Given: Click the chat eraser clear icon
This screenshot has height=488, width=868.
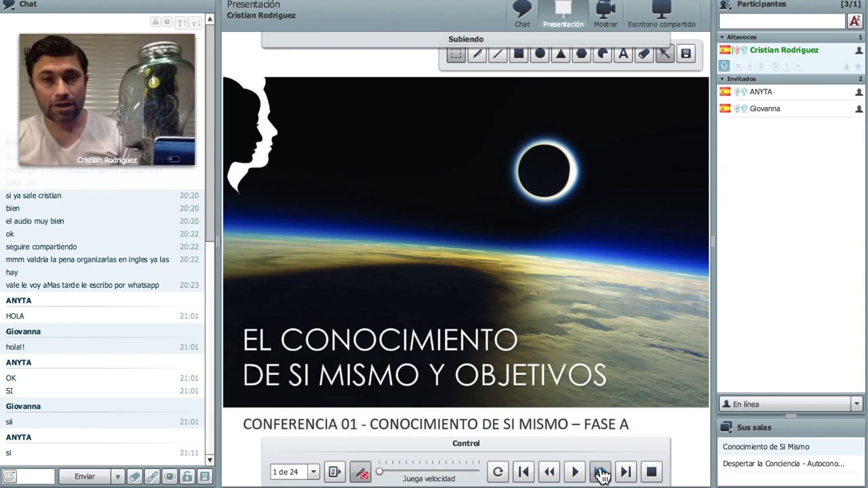Looking at the screenshot, I should 134,476.
